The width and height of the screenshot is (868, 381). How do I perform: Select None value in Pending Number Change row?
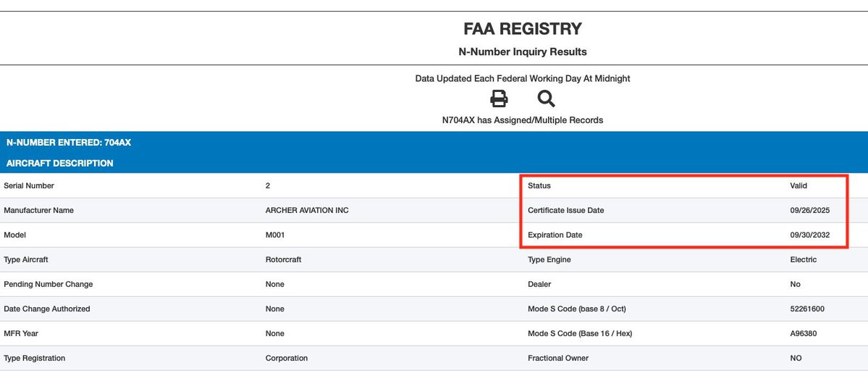tap(274, 284)
